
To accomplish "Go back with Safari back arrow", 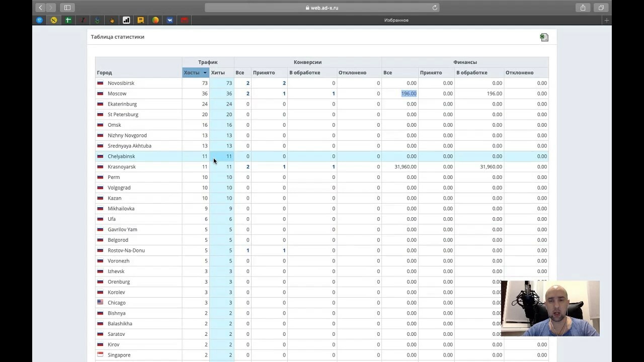I will [x=41, y=8].
